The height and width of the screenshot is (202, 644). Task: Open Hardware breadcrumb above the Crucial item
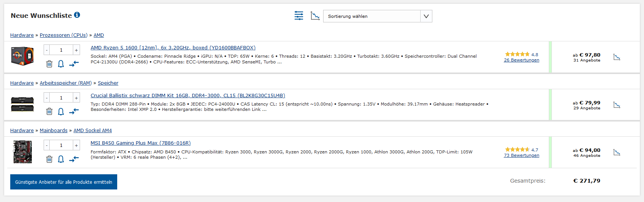click(x=22, y=83)
